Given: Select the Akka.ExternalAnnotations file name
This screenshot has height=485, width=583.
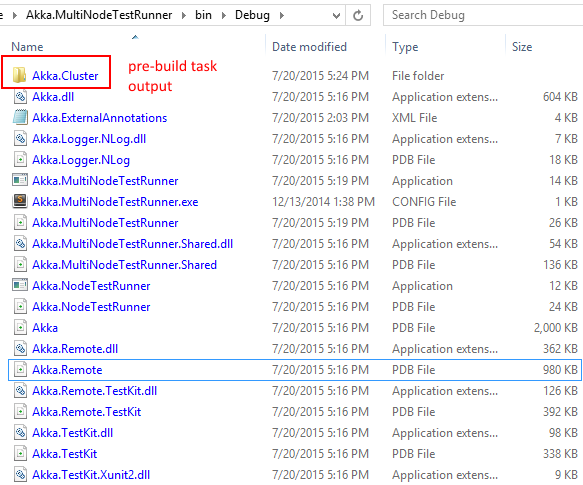Looking at the screenshot, I should point(100,118).
